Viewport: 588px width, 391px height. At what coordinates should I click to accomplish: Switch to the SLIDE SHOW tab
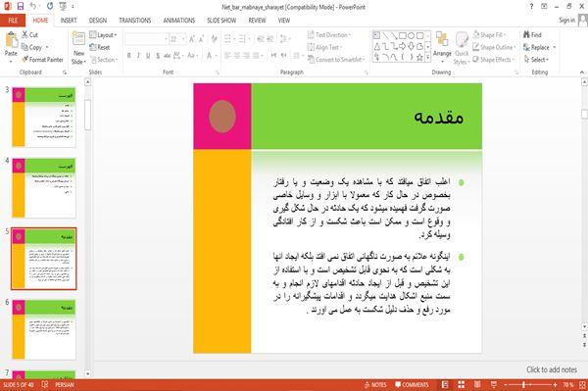tap(221, 21)
